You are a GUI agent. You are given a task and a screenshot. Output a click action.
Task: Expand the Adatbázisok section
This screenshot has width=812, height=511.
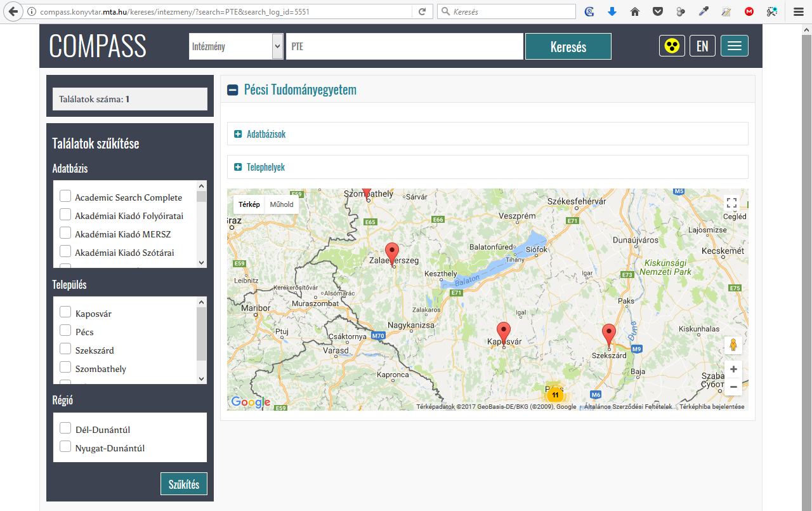click(238, 134)
